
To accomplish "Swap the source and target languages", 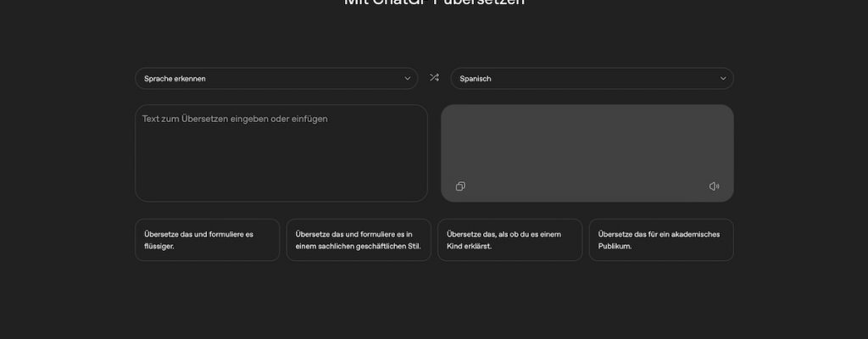I will click(x=434, y=78).
